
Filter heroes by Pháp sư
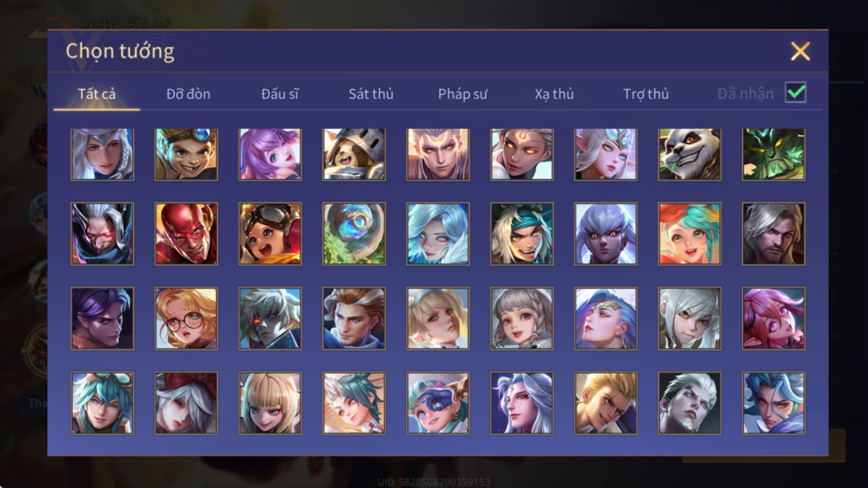click(x=463, y=94)
